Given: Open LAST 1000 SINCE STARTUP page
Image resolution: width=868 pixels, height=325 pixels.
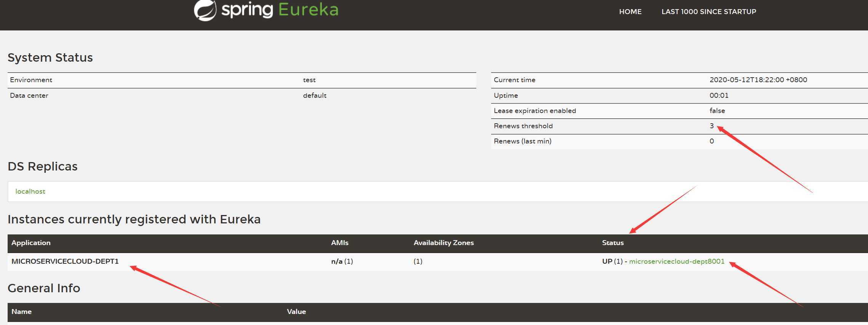Looking at the screenshot, I should coord(709,12).
